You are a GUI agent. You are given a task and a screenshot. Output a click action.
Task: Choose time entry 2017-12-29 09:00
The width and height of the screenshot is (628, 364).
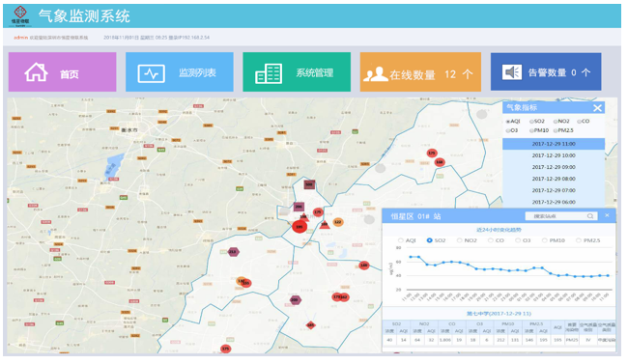click(554, 167)
